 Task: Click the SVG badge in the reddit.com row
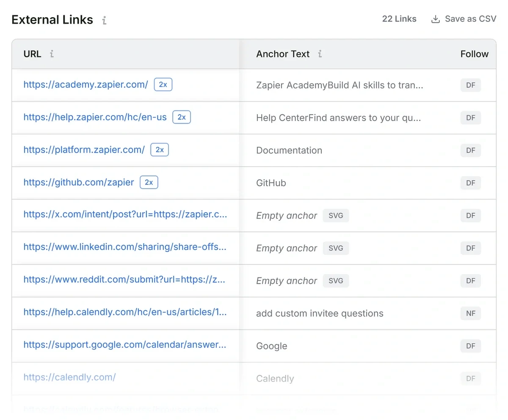click(x=336, y=280)
